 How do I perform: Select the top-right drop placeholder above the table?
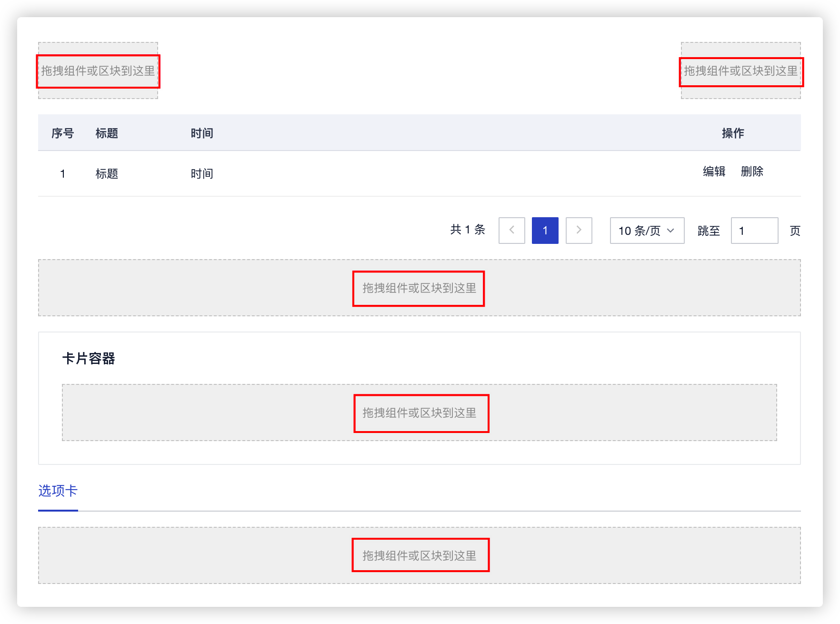(x=740, y=71)
